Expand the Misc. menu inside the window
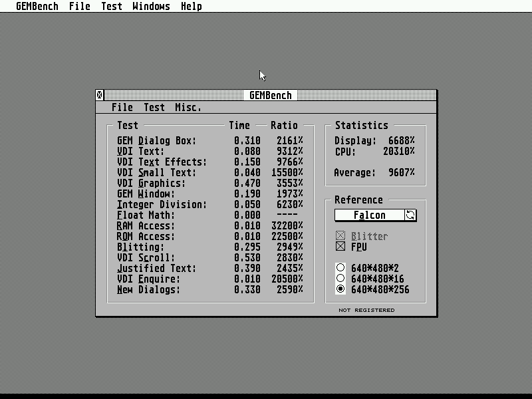Image resolution: width=532 pixels, height=399 pixels. [188, 107]
